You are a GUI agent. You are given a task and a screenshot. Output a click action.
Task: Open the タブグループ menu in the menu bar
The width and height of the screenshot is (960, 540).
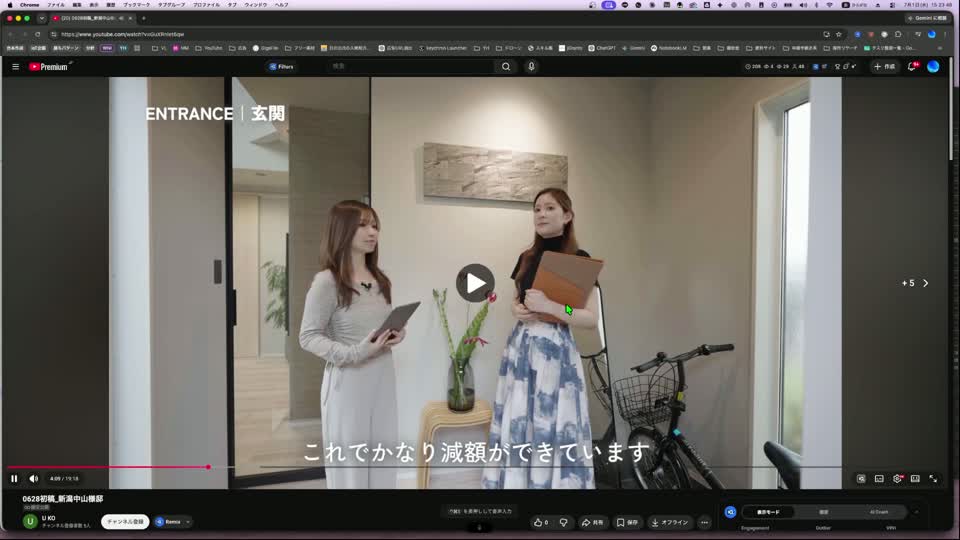click(x=171, y=4)
